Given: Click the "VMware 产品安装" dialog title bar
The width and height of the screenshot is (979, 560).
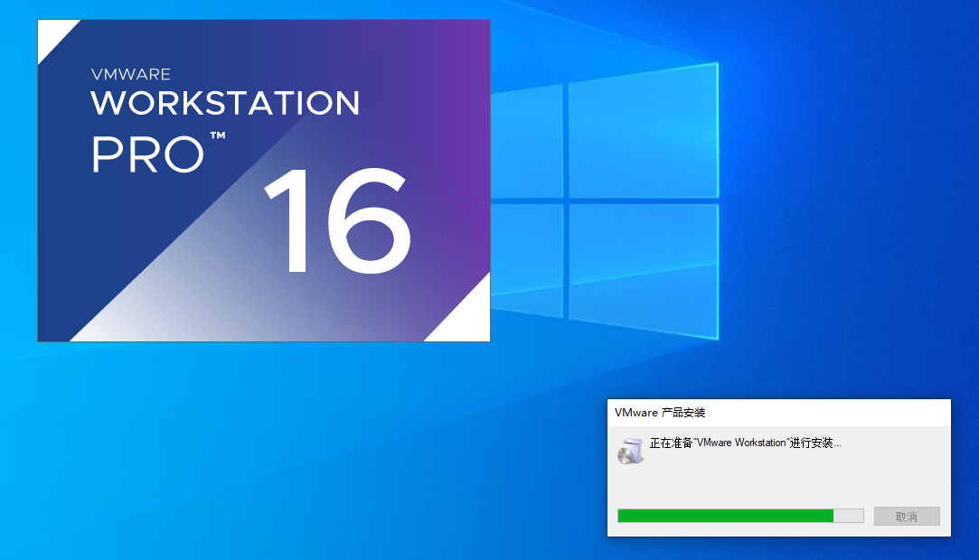Looking at the screenshot, I should tap(778, 413).
